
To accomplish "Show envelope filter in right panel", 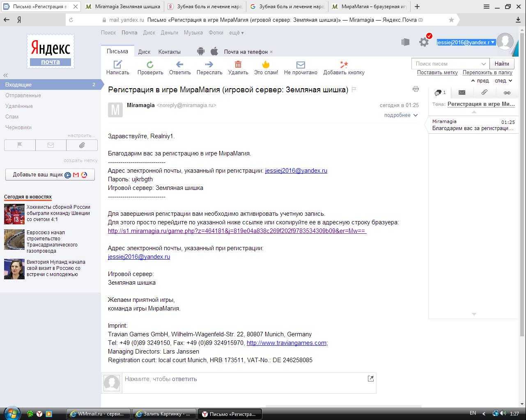I will point(462,93).
